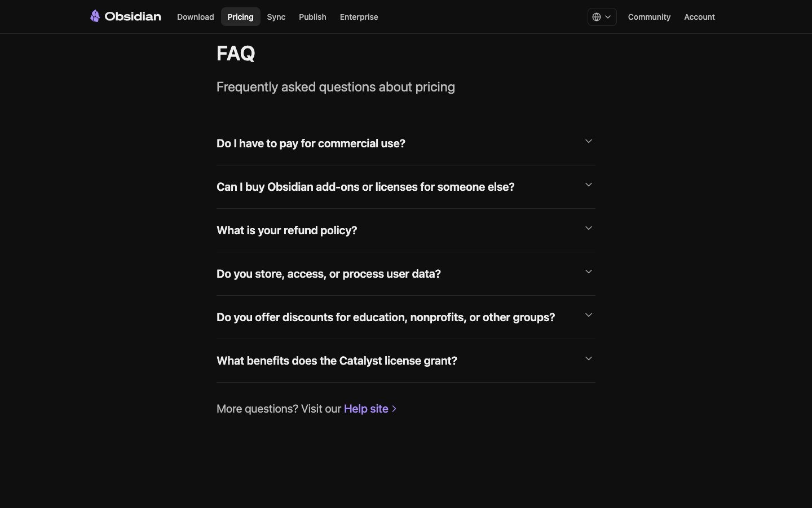
Task: Go to the Account page
Action: 699,17
